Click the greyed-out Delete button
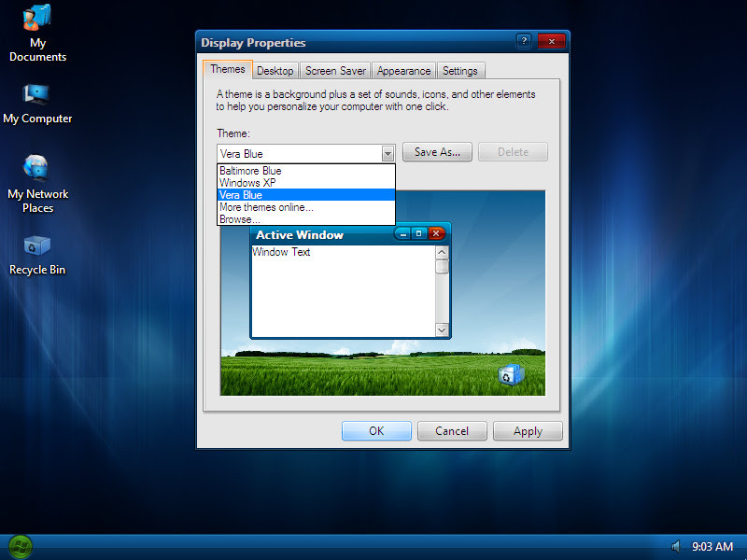Screen dimensions: 747x560 tap(513, 152)
